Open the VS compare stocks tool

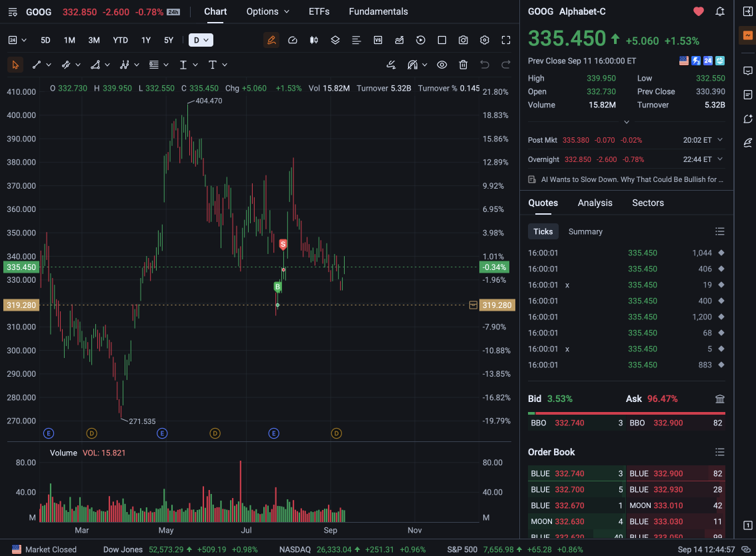pos(378,40)
